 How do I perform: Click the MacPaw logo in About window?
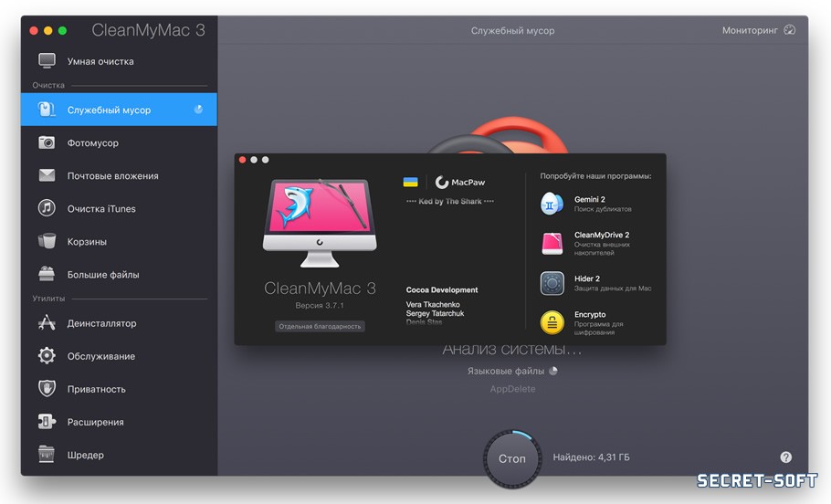click(x=460, y=183)
